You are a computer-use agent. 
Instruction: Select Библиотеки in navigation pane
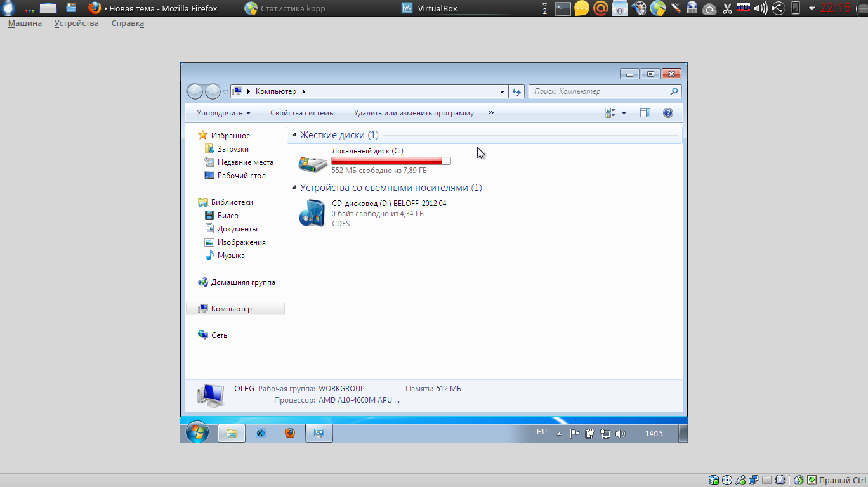pos(232,202)
